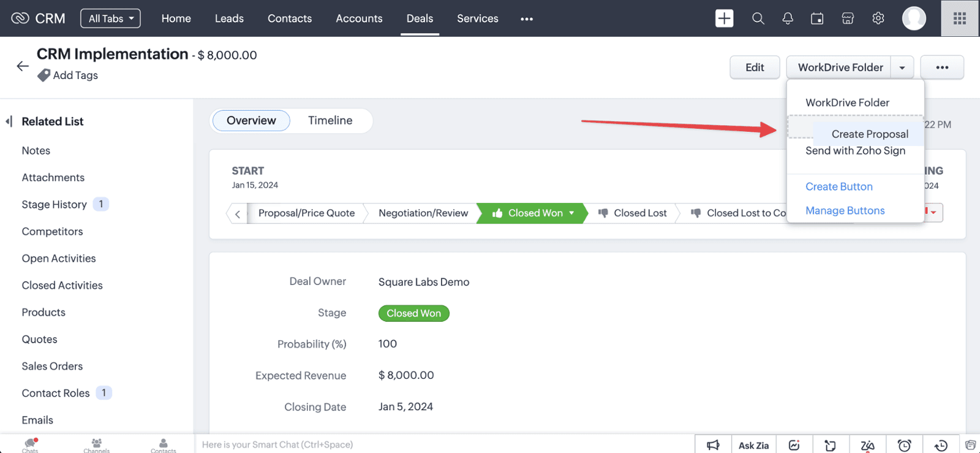Image resolution: width=980 pixels, height=453 pixels.
Task: Open the Zia handwriting icon
Action: coord(867,445)
